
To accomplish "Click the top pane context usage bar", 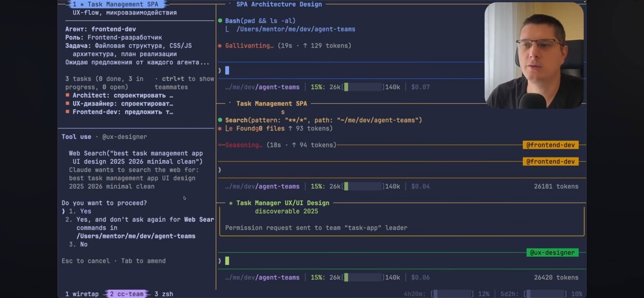I will (363, 87).
